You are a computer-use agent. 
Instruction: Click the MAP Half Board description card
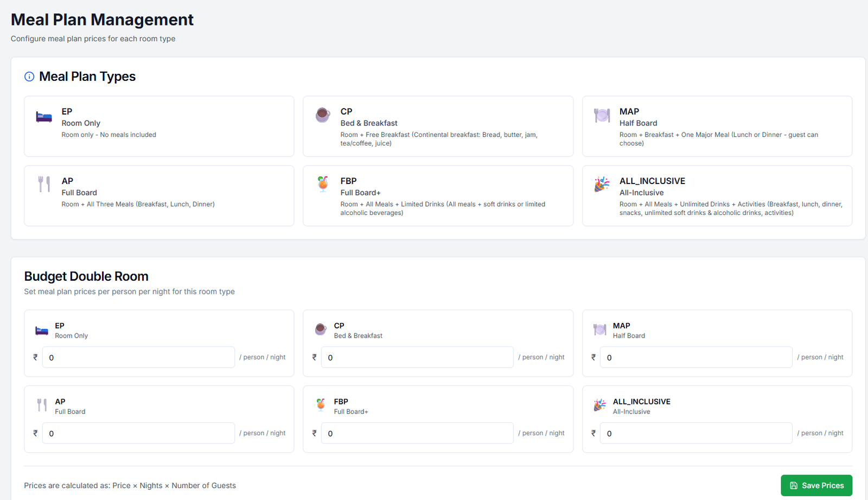pyautogui.click(x=717, y=126)
